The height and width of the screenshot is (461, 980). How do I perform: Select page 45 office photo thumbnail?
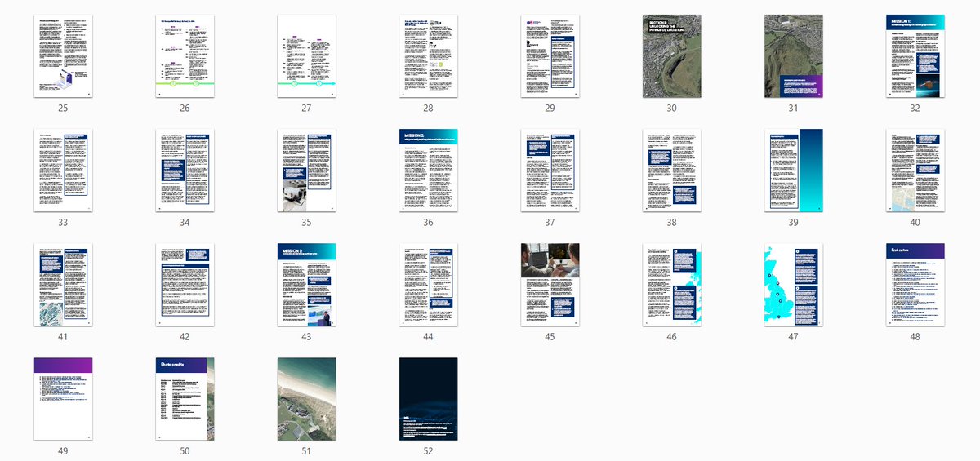[550, 285]
